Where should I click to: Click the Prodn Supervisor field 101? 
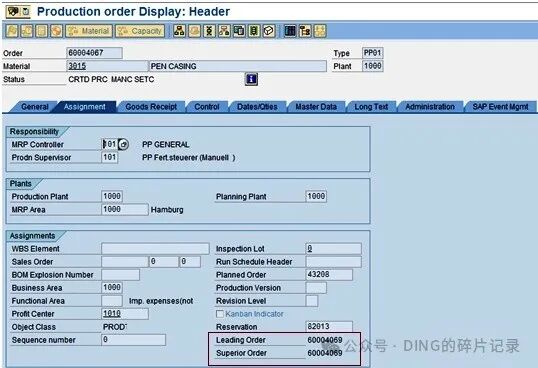110,157
